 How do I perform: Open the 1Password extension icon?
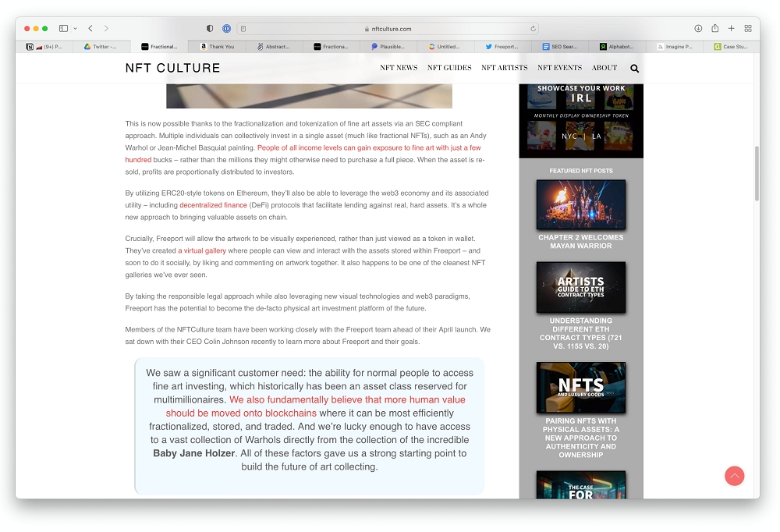point(226,29)
